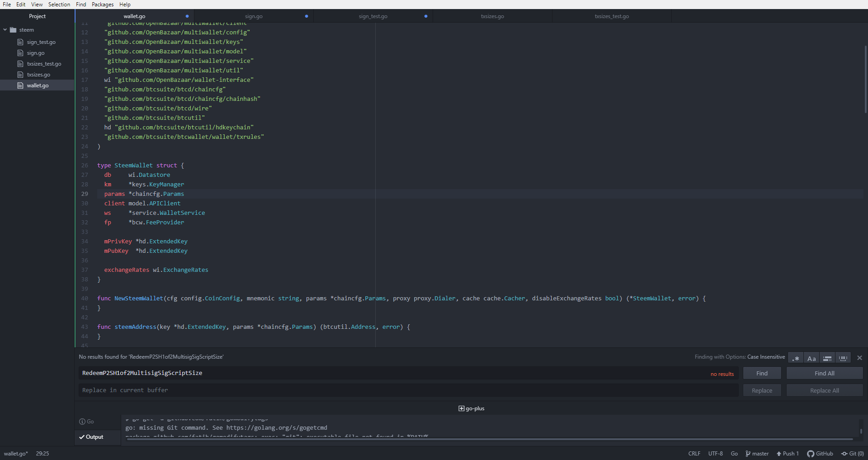Click modified dot on wallet.go tab
This screenshot has height=460, width=868.
click(x=187, y=16)
